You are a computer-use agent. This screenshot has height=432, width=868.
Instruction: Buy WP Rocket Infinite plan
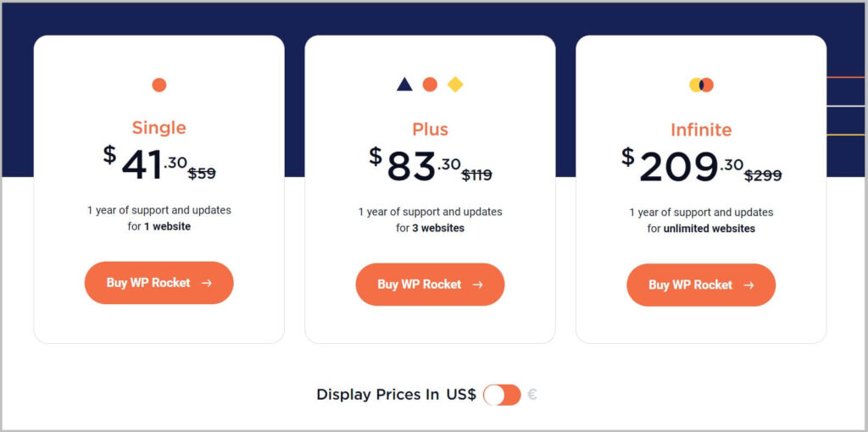coord(691,285)
